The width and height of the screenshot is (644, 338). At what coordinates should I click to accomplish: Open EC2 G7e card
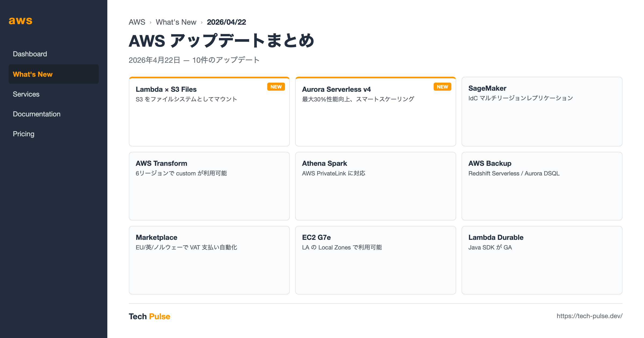click(x=376, y=260)
